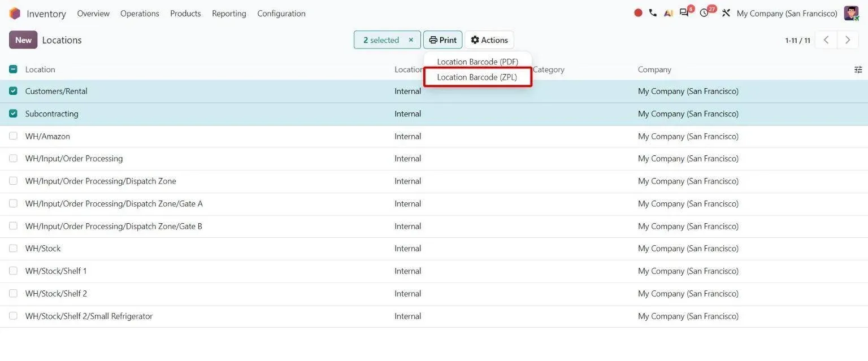Go to the previous page arrow
Viewport: 868px width, 361px height.
point(826,40)
